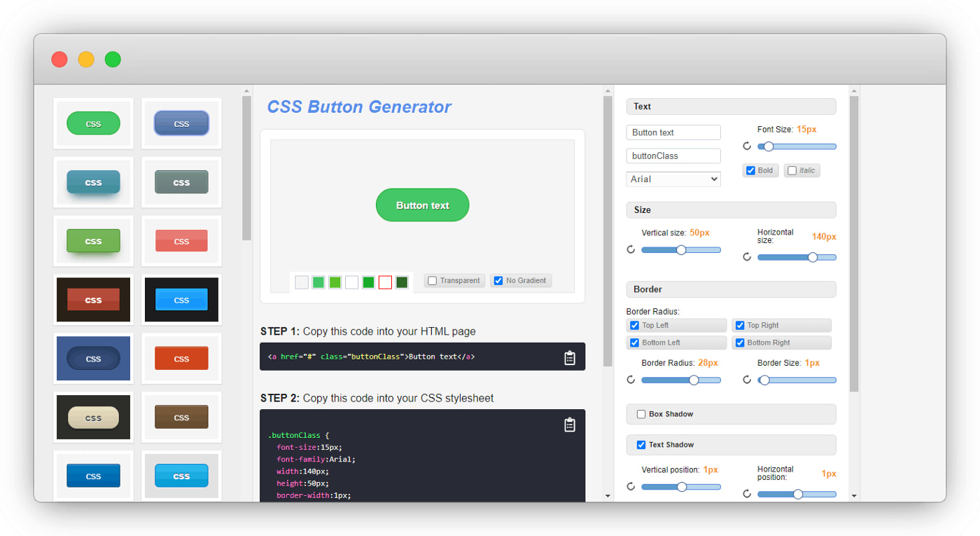
Task: Click the Size section header
Action: (x=731, y=210)
